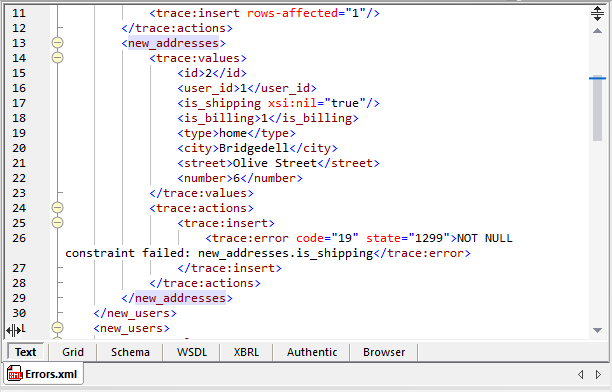Click the user_id element on line 16

coord(247,88)
